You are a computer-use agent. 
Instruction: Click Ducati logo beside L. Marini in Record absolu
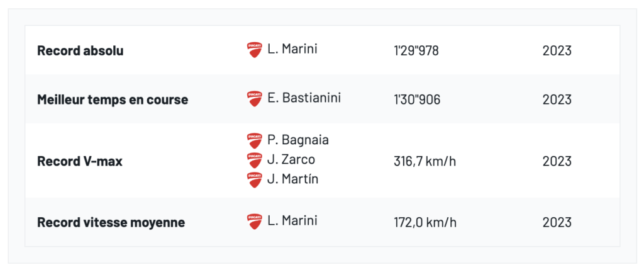tap(254, 50)
